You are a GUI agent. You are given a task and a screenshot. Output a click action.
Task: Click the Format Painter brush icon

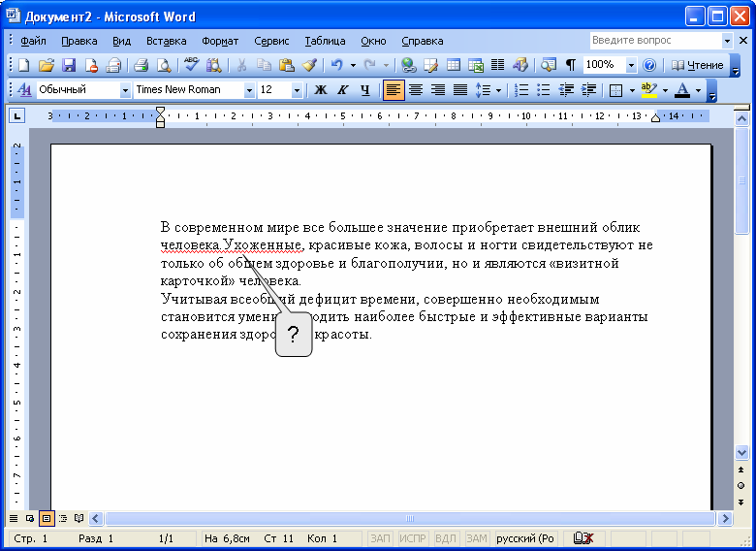309,65
